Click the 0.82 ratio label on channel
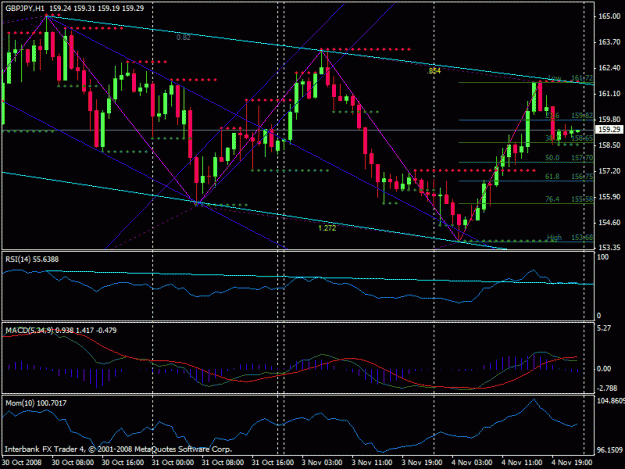625x469 pixels. (x=183, y=37)
